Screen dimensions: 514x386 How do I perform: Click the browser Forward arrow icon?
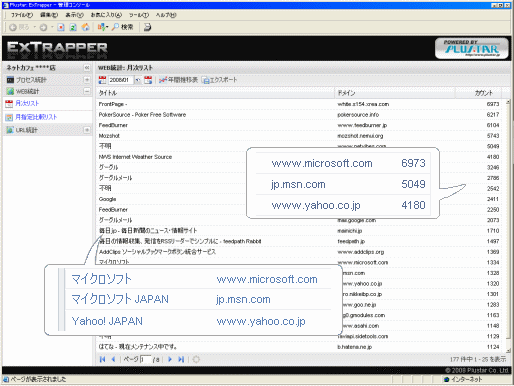43,27
